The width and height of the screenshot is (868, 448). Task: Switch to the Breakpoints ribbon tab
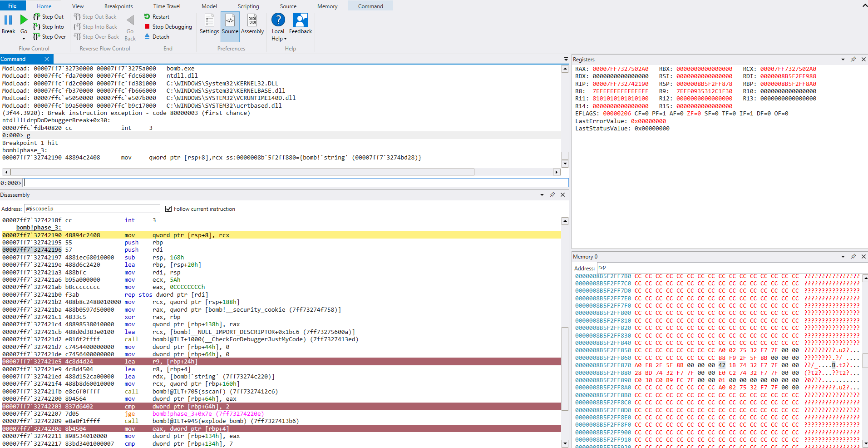(x=118, y=6)
